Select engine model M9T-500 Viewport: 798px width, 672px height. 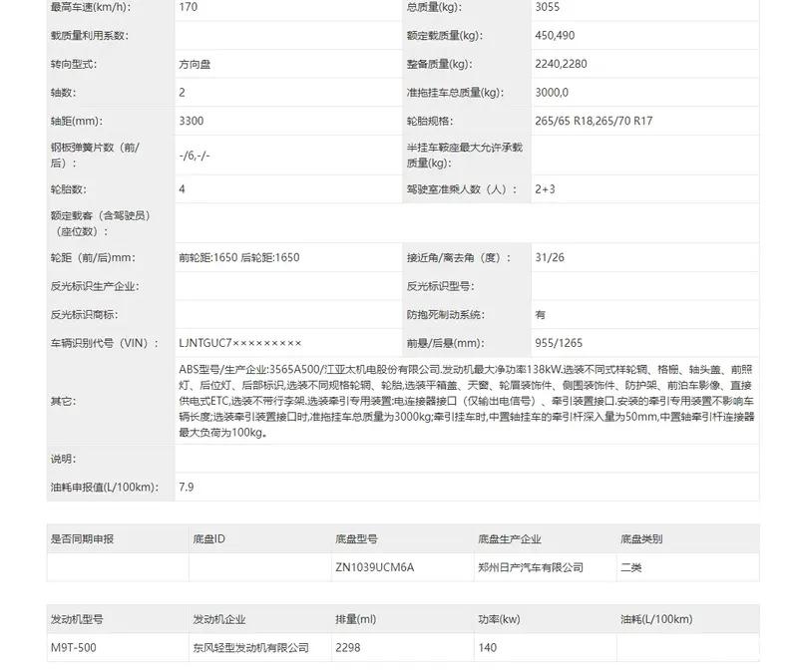pyautogui.click(x=73, y=648)
